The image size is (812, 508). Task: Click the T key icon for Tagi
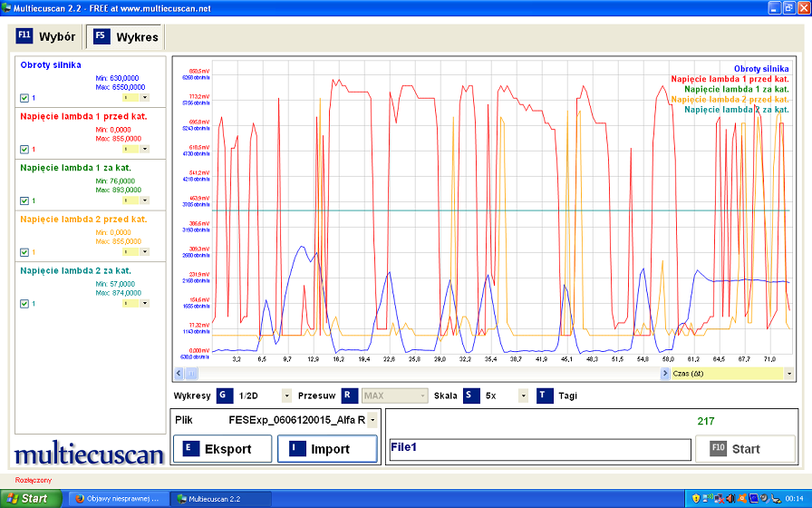pos(544,396)
